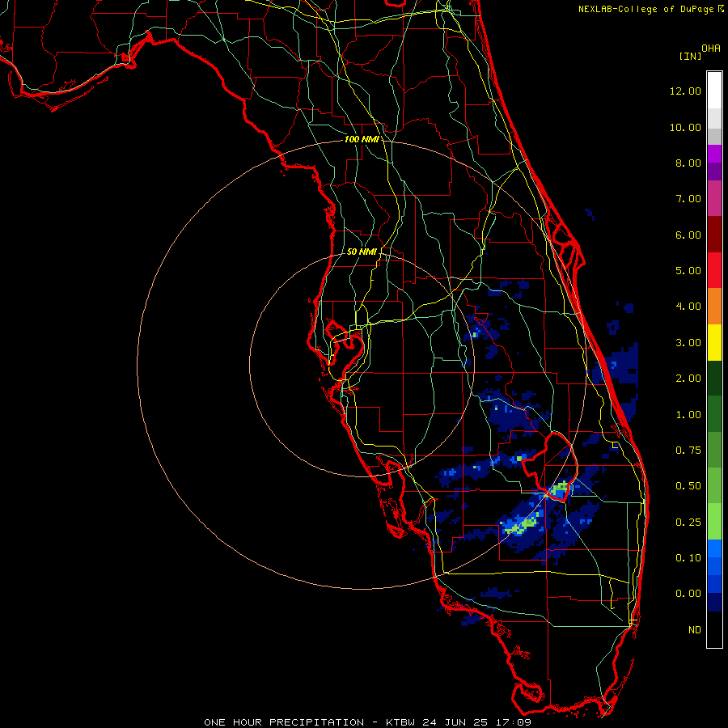Viewport: 728px width, 728px height.
Task: Click the 2.00 legend value
Action: (x=688, y=379)
